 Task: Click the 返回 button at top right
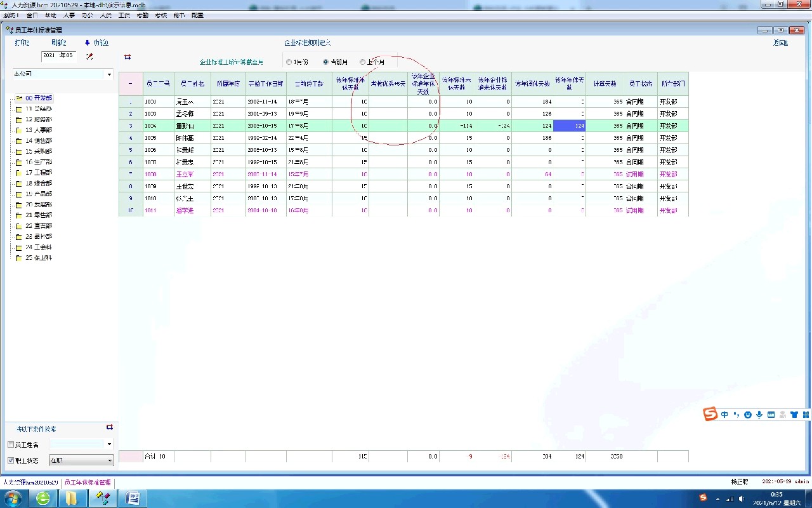point(780,43)
